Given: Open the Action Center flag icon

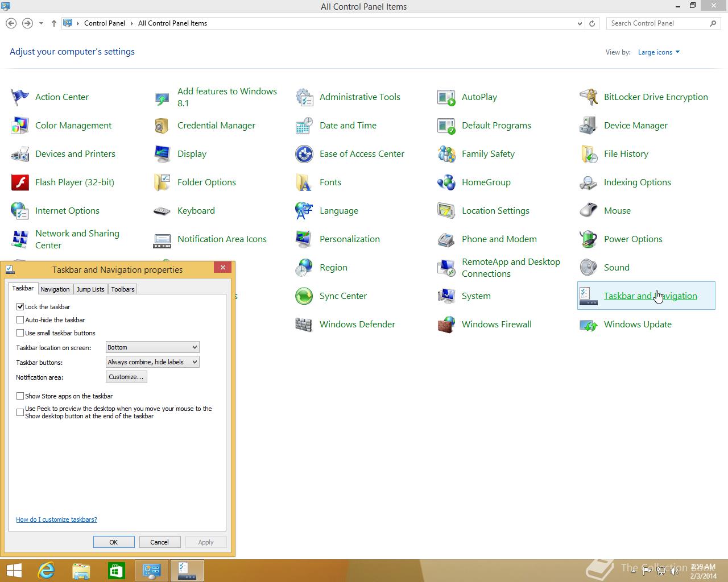Looking at the screenshot, I should 20,97.
